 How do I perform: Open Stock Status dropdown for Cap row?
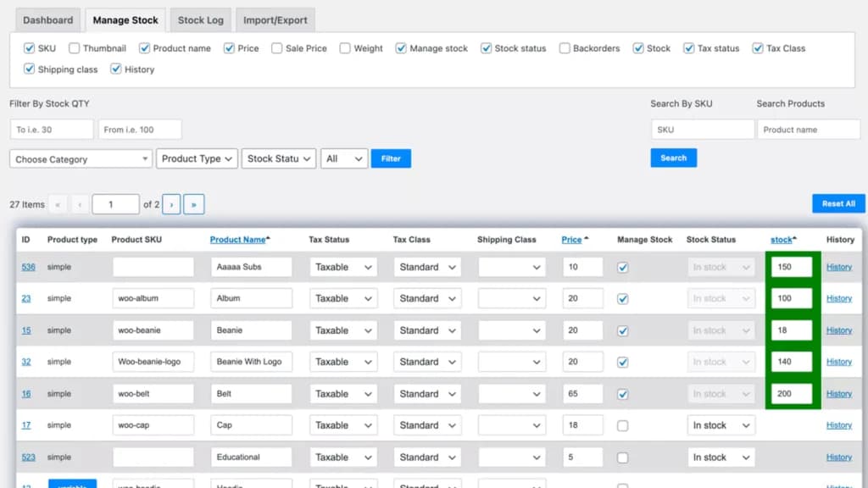[x=721, y=425]
